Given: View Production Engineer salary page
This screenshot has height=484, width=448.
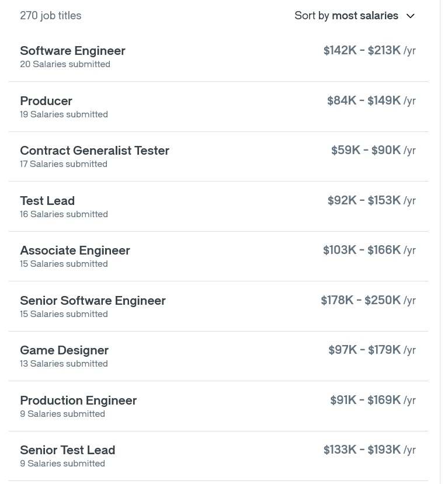Looking at the screenshot, I should (78, 401).
